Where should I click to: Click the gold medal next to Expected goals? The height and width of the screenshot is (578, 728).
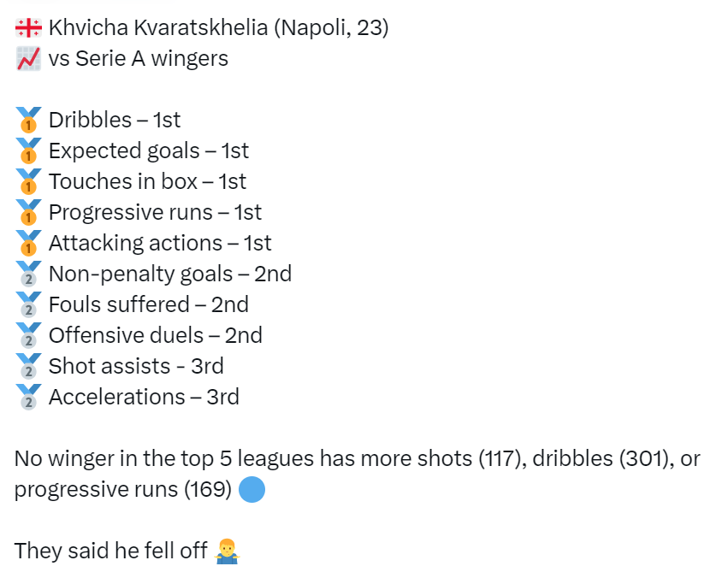click(28, 151)
